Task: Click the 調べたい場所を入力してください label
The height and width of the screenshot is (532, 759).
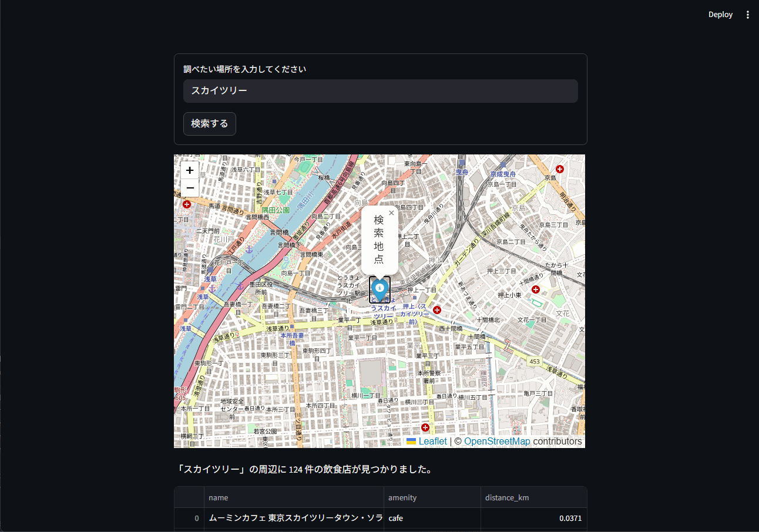Action: 244,69
